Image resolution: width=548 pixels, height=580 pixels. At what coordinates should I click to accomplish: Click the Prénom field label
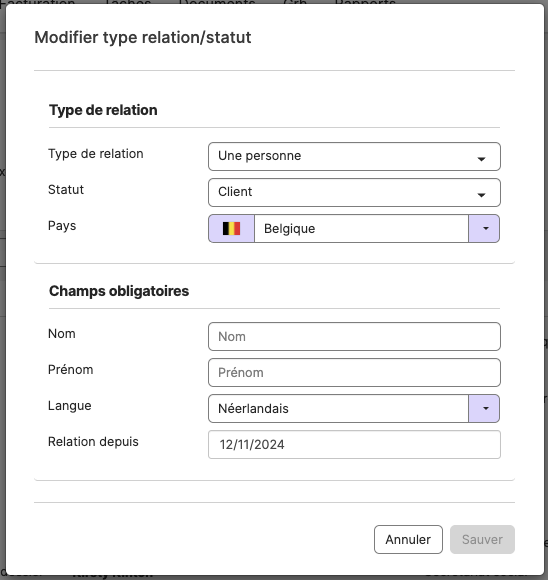click(x=71, y=370)
